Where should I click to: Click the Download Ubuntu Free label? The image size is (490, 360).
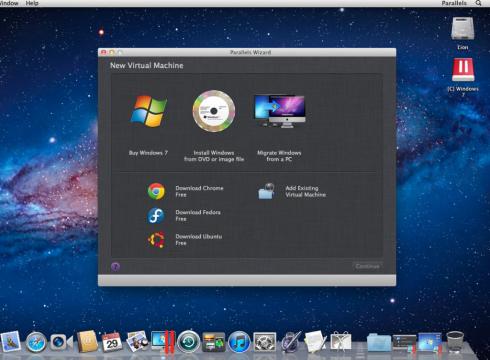(199, 240)
